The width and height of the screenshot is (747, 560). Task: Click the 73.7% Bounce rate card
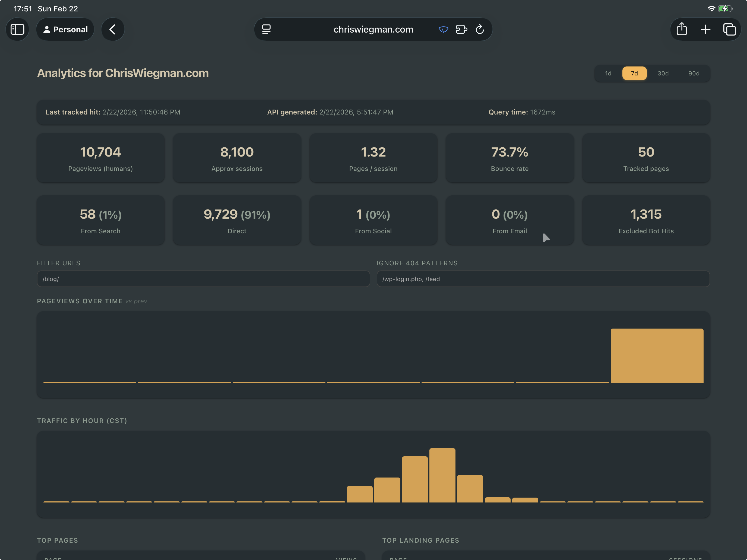(509, 158)
